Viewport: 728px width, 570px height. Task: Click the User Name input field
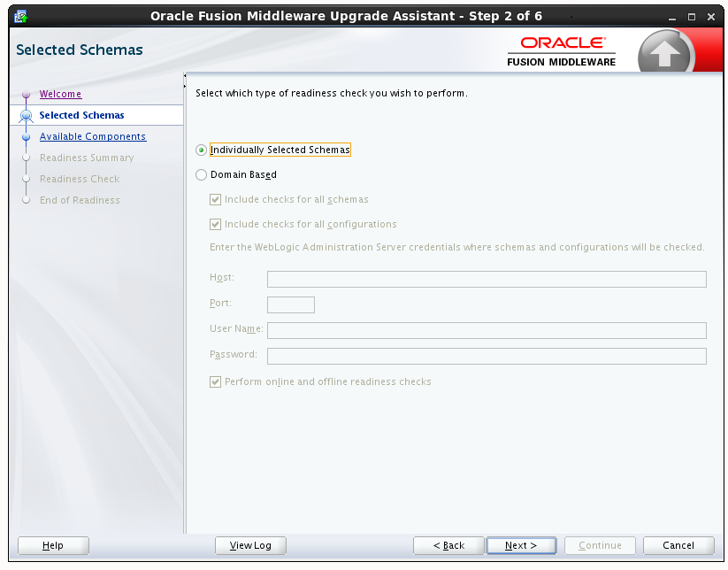(x=487, y=330)
